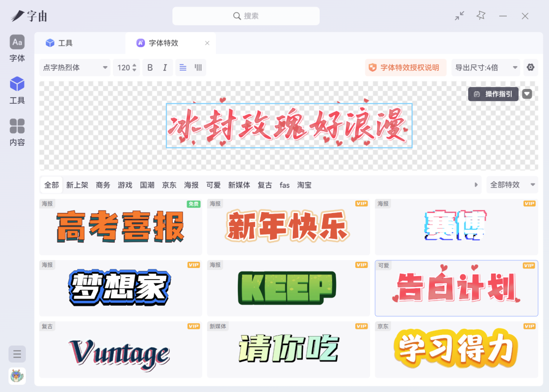Open the 点字热烈体 font dropdown

click(75, 68)
